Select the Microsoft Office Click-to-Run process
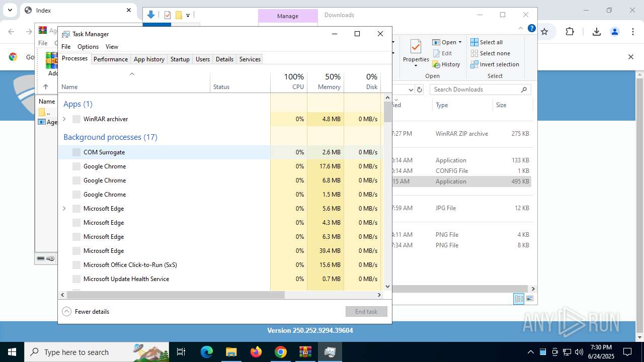644x362 pixels. pyautogui.click(x=220, y=265)
